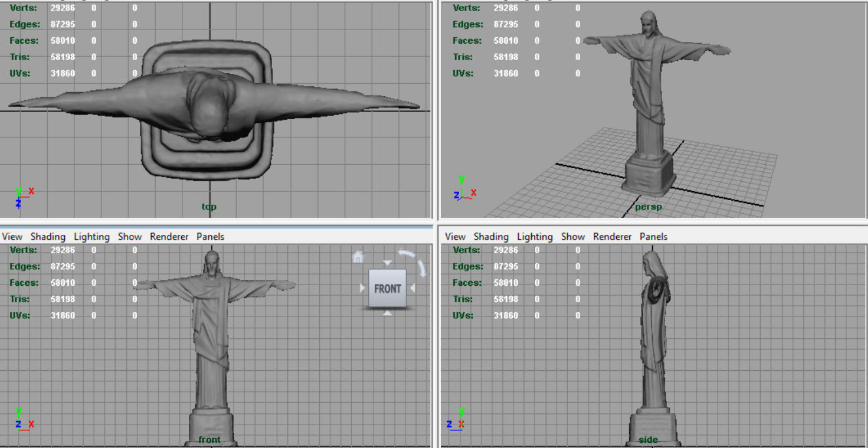Click the 'top' viewport name label

click(209, 207)
